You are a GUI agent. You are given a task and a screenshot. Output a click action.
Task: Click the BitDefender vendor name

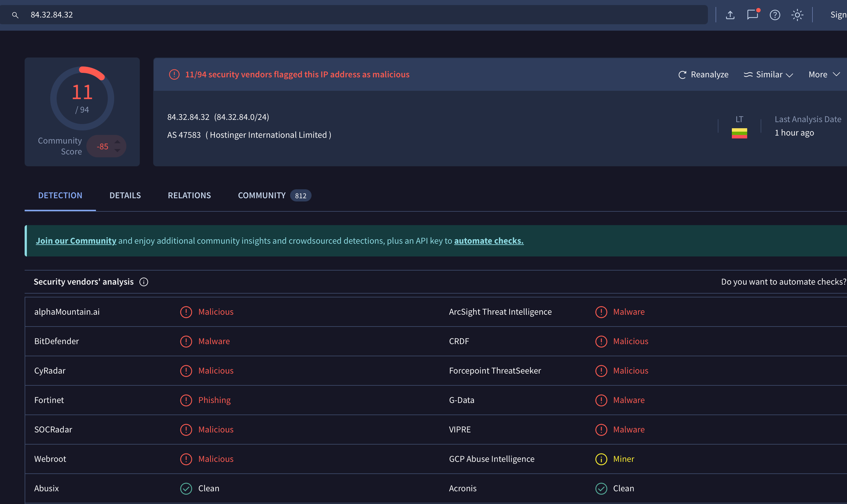pos(56,341)
